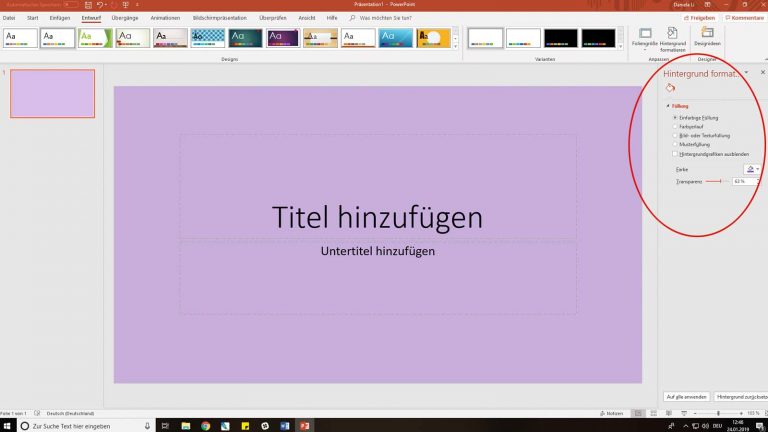Click the save icon in the title bar
Viewport: 768px width, 432px height.
coord(87,5)
